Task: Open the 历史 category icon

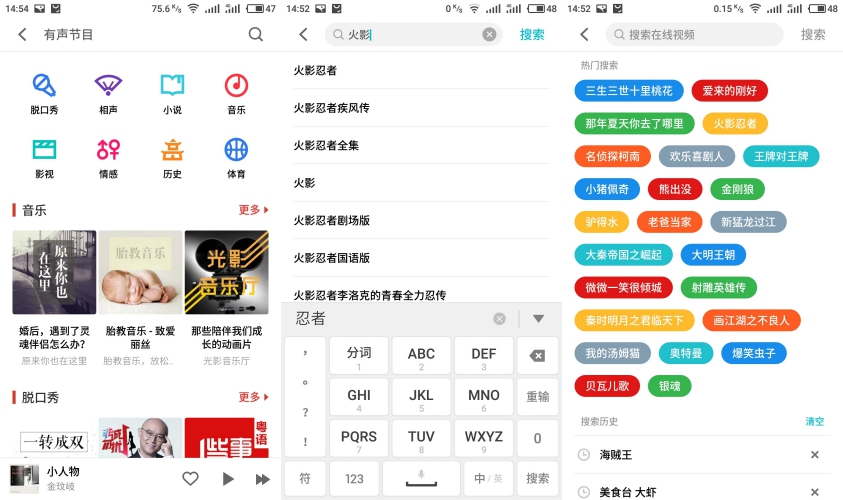Action: 172,159
